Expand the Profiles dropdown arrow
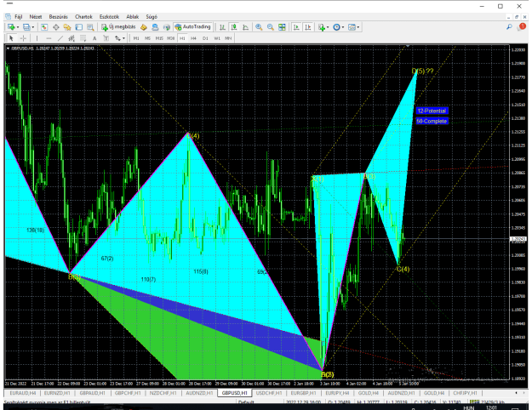Screen dimensions: 532x410 pyautogui.click(x=33, y=27)
